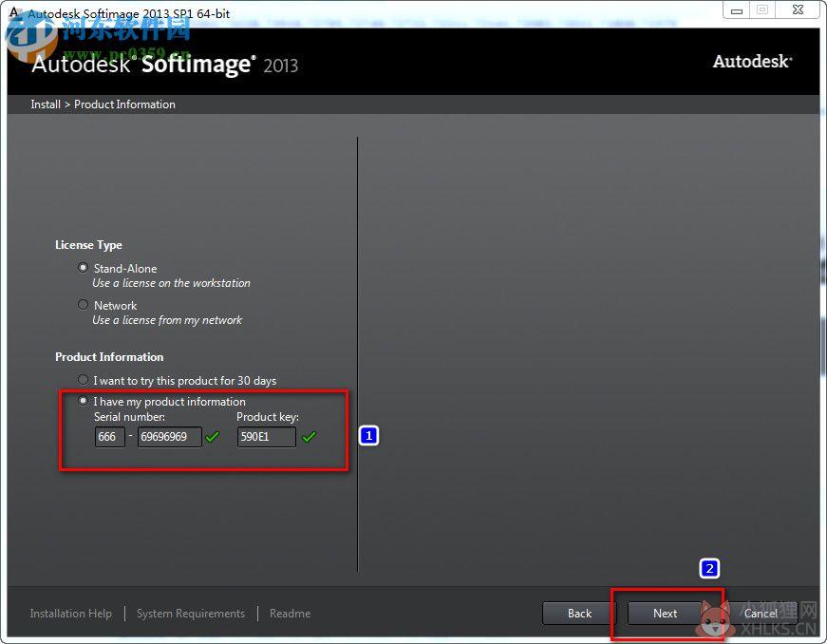The image size is (827, 644).
Task: Click the 'Serial number:' label
Action: (129, 417)
